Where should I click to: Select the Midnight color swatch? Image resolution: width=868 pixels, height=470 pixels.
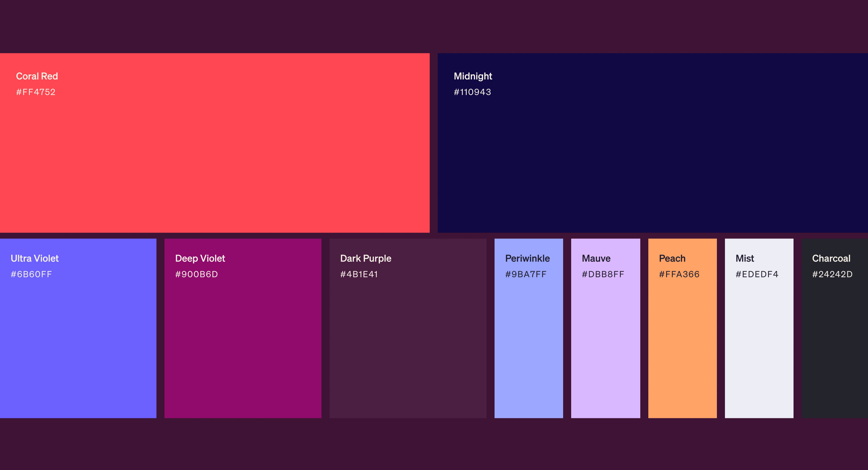653,143
